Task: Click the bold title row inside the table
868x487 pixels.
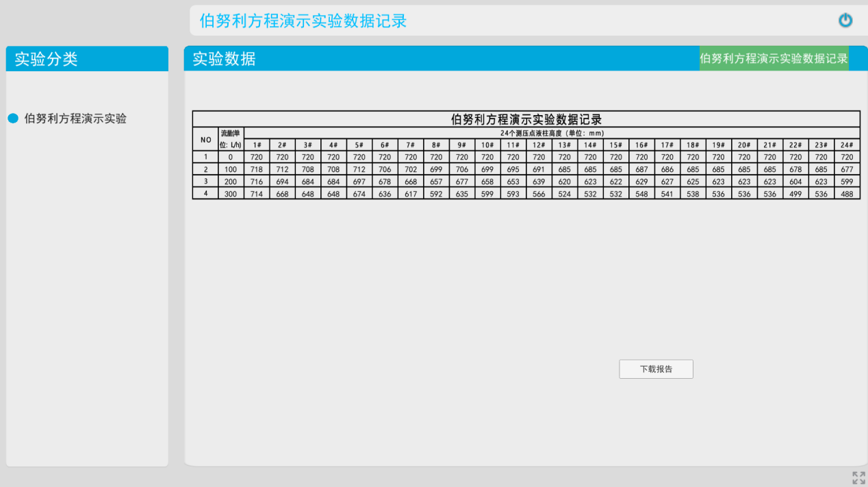Action: coord(526,119)
